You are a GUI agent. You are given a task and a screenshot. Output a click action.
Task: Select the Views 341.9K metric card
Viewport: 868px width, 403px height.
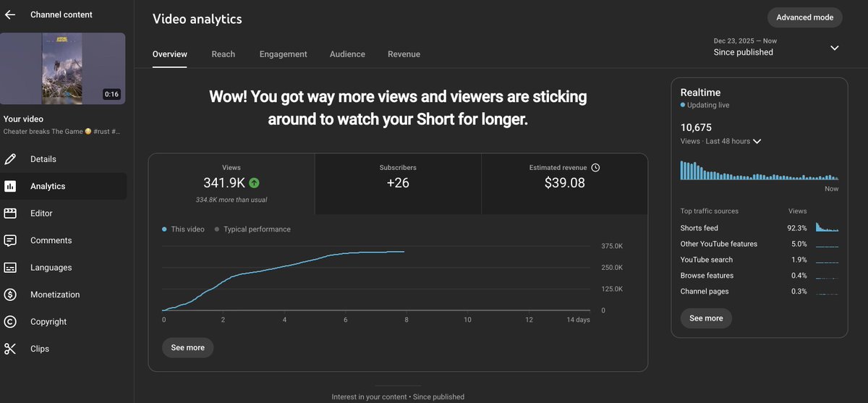tap(231, 184)
